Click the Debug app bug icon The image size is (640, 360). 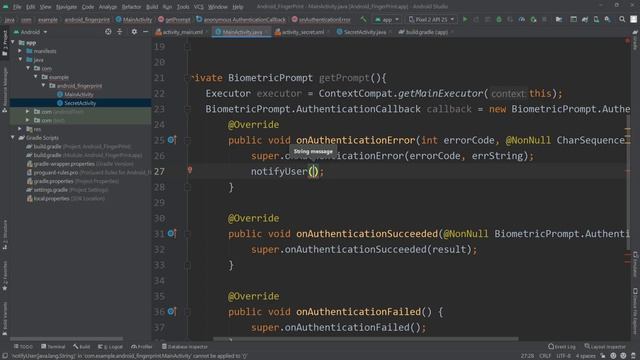(x=499, y=19)
